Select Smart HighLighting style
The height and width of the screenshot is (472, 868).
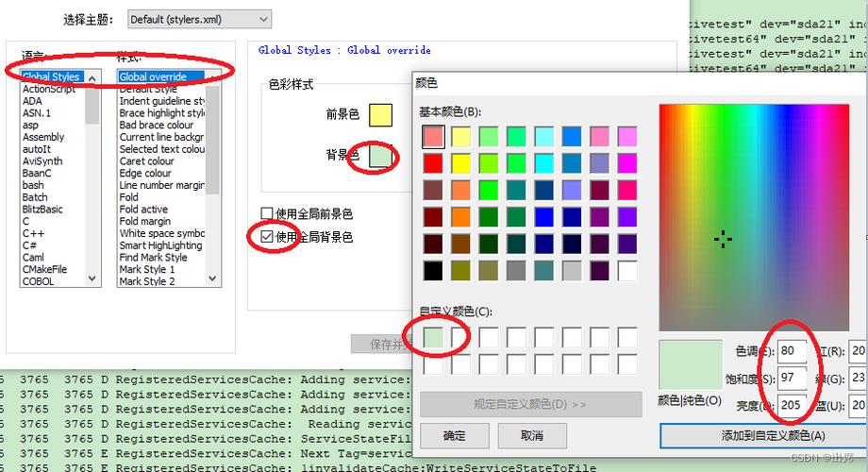(160, 245)
